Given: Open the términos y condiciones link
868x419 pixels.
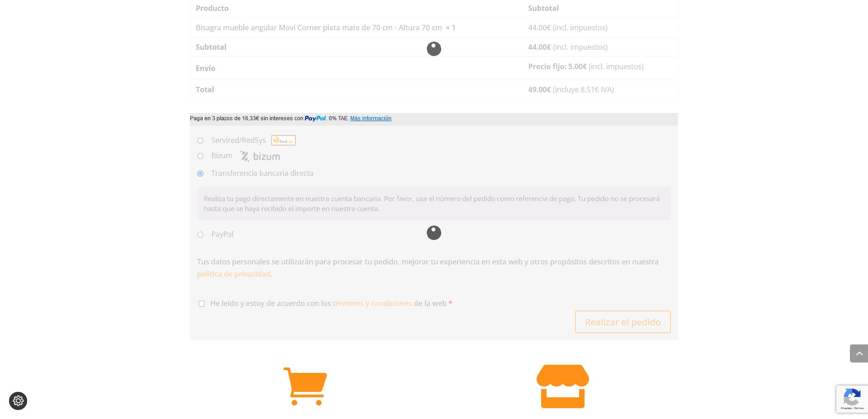Looking at the screenshot, I should tap(372, 303).
